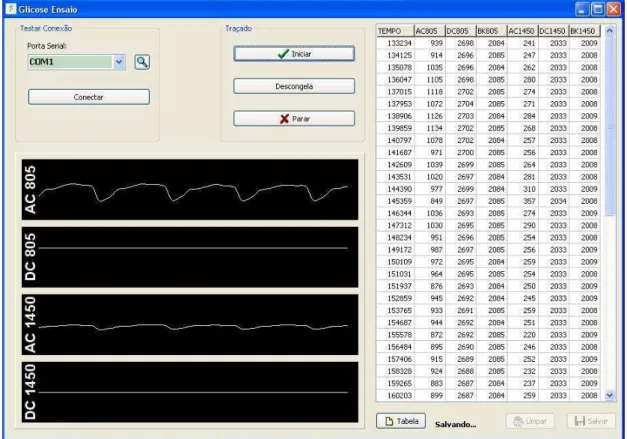Click the Limpar button
This screenshot has width=627, height=439.
(x=530, y=421)
